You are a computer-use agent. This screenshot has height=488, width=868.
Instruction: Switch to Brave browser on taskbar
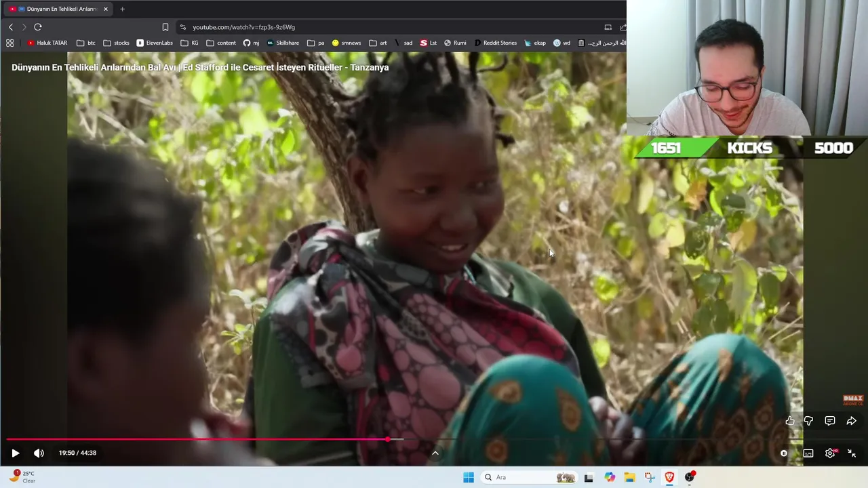click(x=669, y=477)
